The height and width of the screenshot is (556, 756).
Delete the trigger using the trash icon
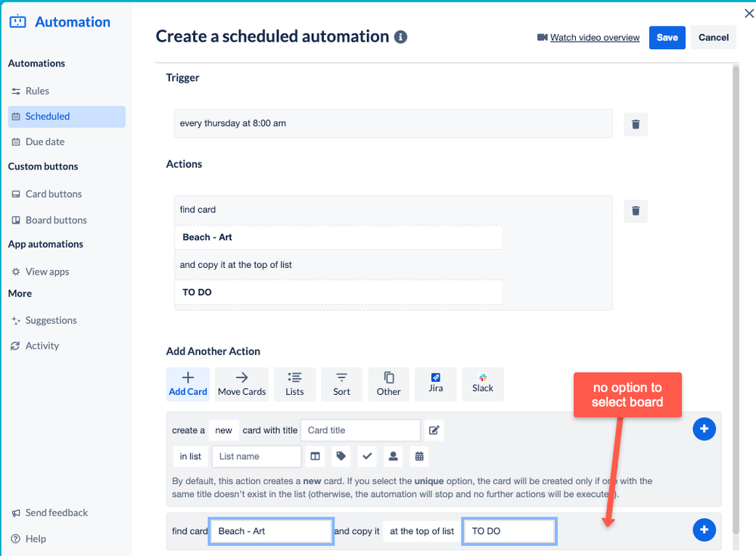[x=635, y=124]
